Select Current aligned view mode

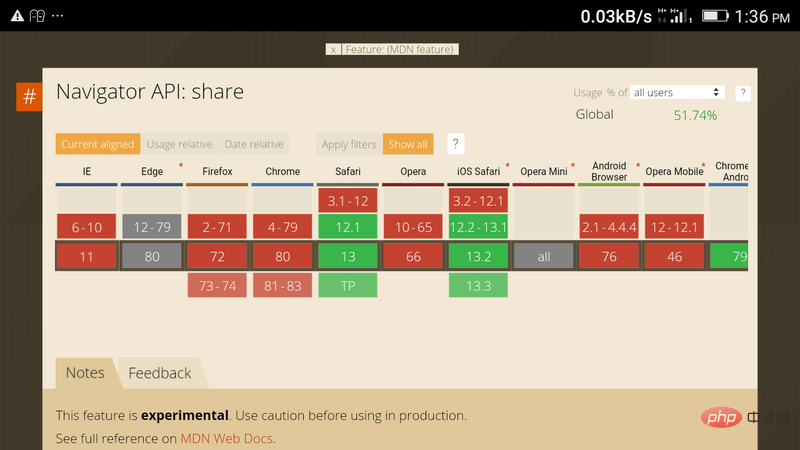[x=97, y=144]
